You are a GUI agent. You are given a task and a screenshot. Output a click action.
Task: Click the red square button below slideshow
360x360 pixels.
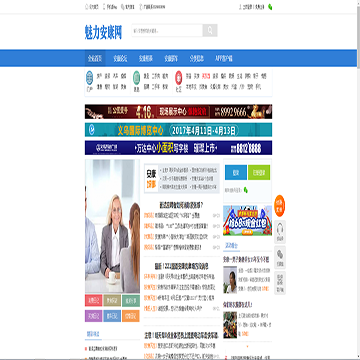click(x=94, y=300)
